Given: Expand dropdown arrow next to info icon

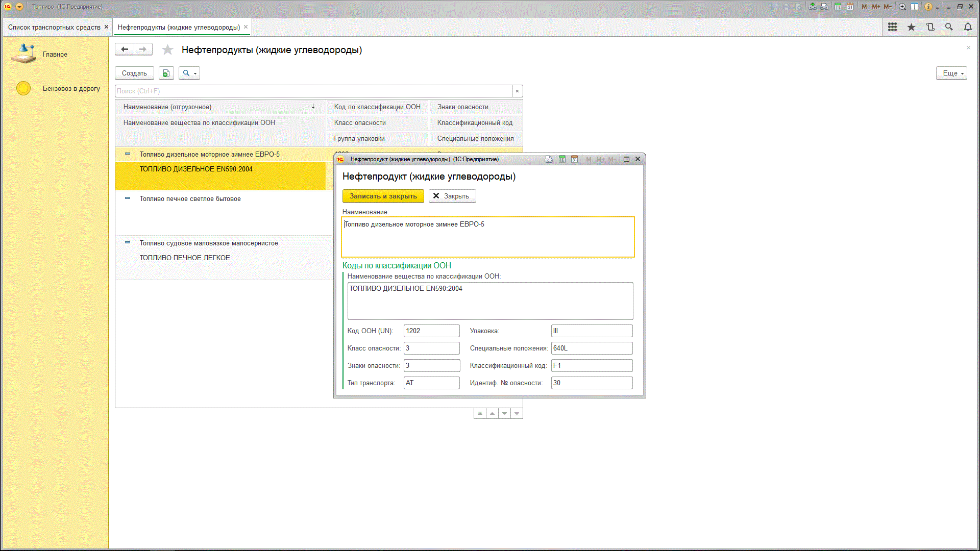Looking at the screenshot, I should [937, 7].
